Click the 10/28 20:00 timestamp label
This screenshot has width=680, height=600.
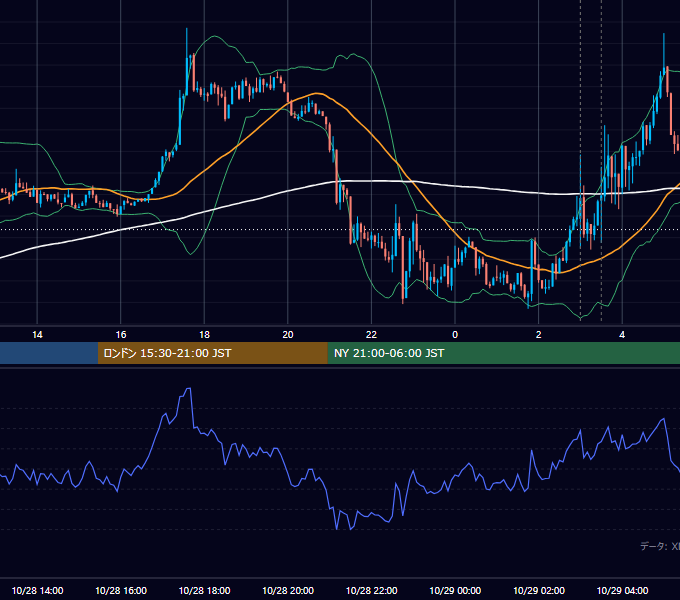click(288, 590)
